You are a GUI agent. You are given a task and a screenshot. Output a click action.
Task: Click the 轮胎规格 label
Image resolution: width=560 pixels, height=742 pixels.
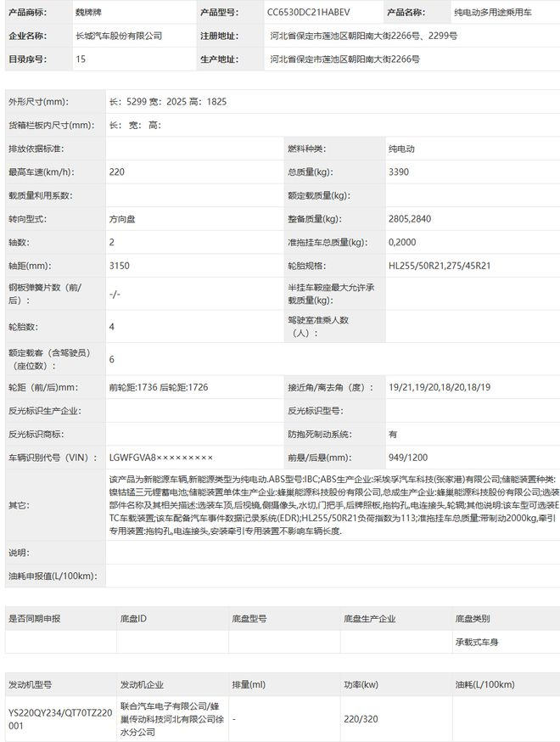click(306, 266)
